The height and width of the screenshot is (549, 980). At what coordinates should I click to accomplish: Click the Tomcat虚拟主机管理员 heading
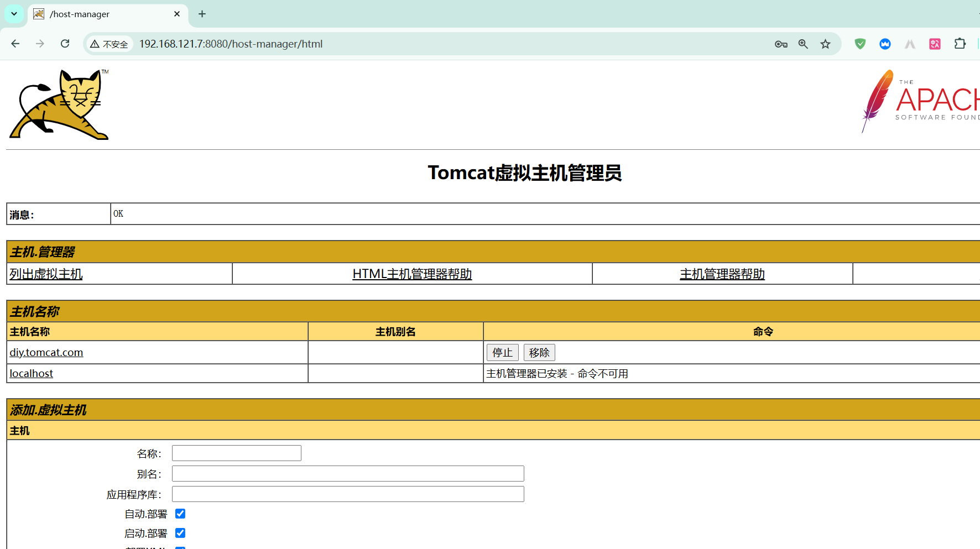click(525, 172)
